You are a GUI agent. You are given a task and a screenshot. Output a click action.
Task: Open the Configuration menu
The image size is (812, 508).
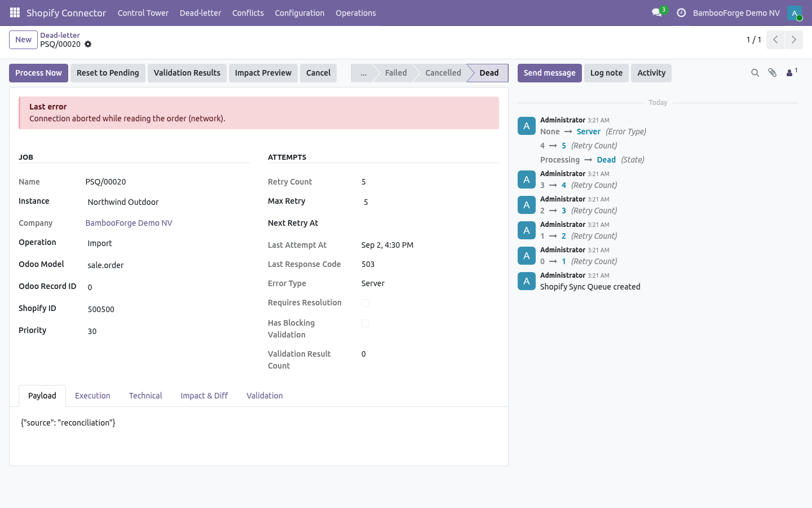coord(299,13)
